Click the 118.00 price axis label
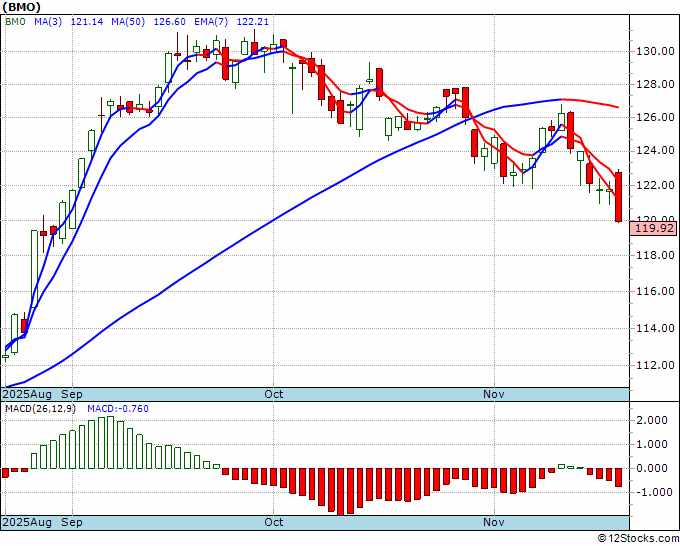 [x=655, y=255]
